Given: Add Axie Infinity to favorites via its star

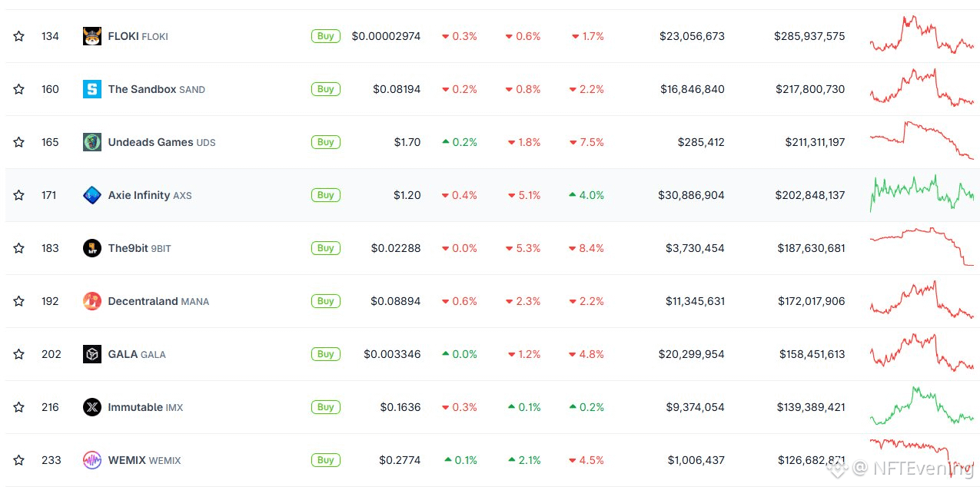Looking at the screenshot, I should point(18,195).
